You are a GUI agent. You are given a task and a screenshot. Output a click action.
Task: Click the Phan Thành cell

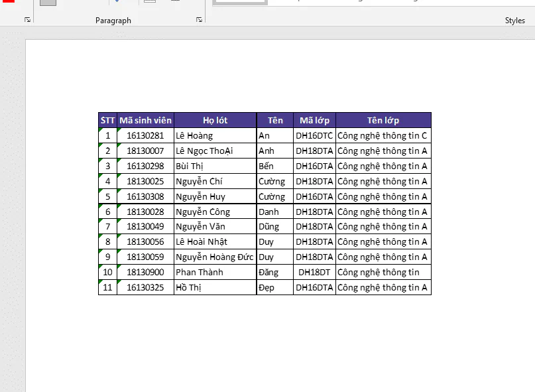click(x=215, y=272)
